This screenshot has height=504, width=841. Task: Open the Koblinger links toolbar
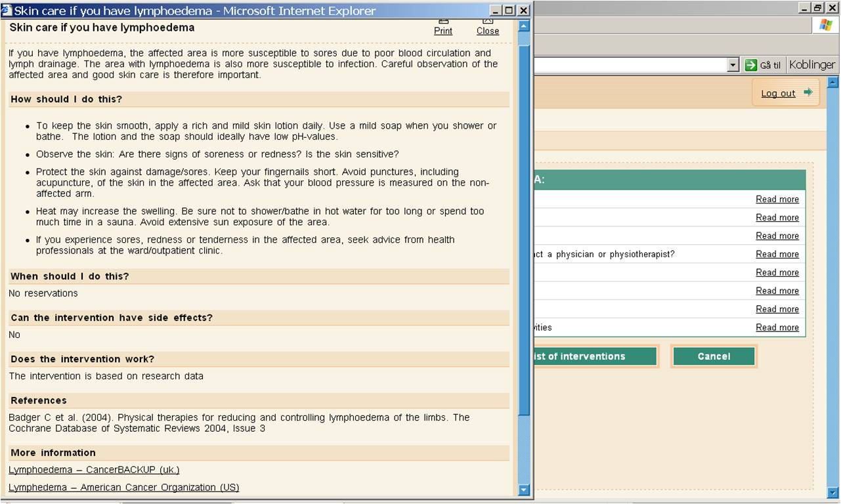[812, 64]
